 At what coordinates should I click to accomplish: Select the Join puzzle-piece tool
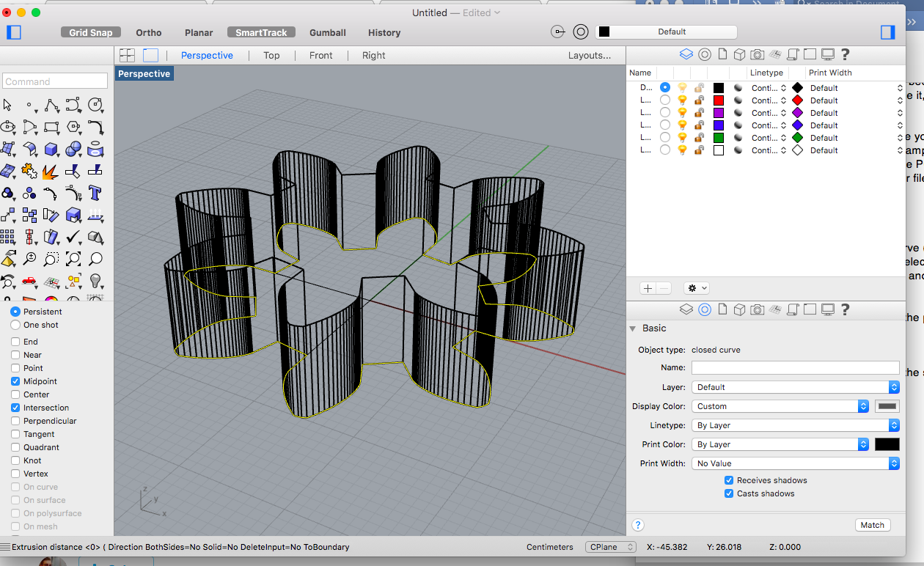(29, 171)
